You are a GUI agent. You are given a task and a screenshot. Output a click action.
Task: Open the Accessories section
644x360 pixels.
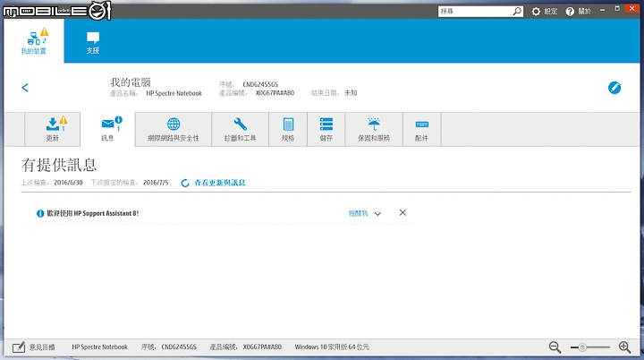click(422, 129)
